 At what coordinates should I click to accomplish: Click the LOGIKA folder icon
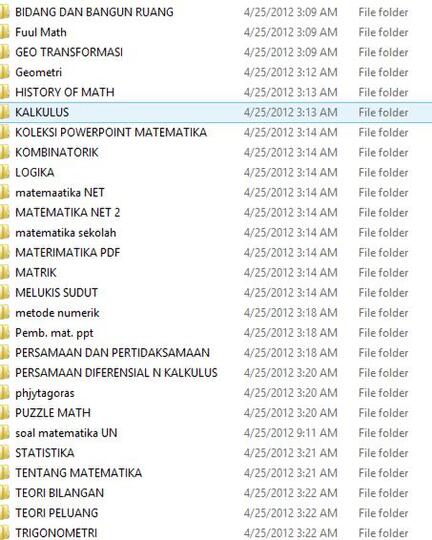[x=4, y=173]
